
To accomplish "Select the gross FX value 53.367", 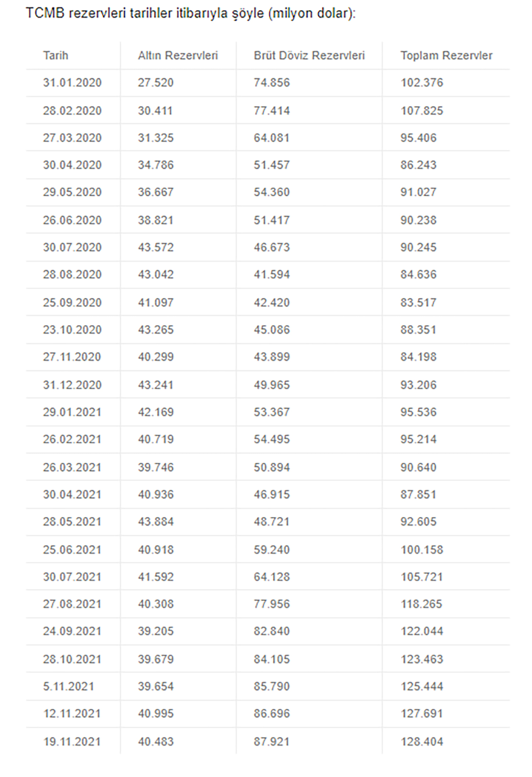I will tap(271, 412).
